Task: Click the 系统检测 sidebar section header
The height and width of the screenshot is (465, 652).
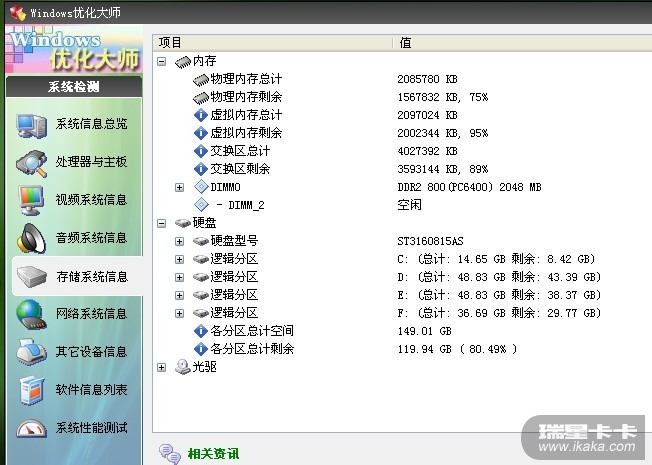Action: point(74,87)
